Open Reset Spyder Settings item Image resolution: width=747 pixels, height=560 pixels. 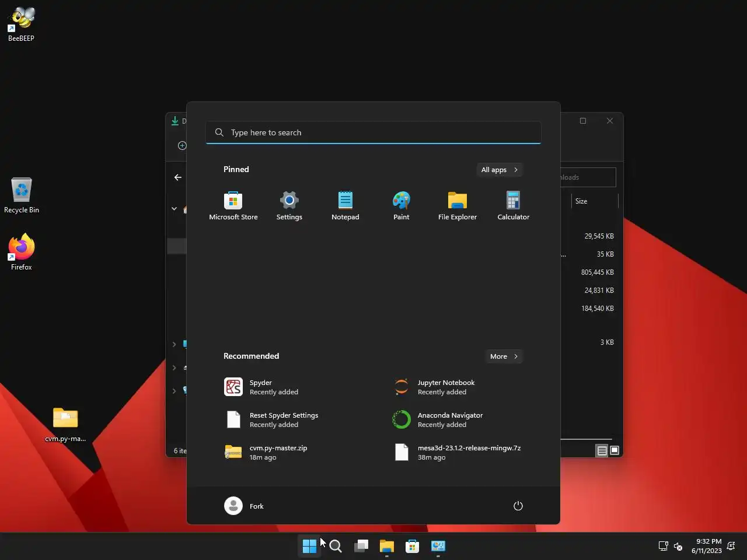pos(289,420)
